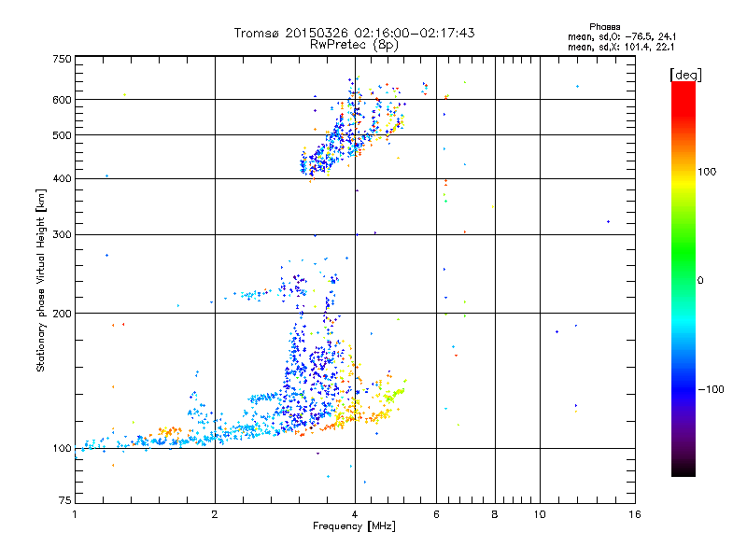Click the x-axis '10' tick label
Screen dimensions: 747x560
pyautogui.click(x=540, y=514)
